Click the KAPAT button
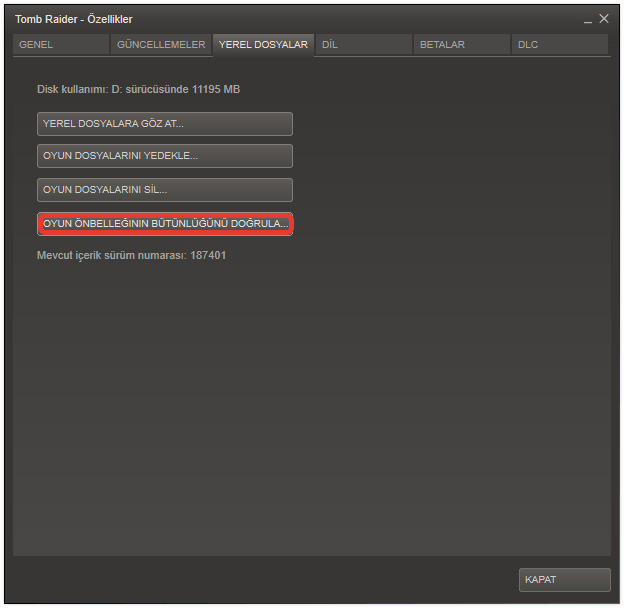Image resolution: width=624 pixels, height=608 pixels. point(564,580)
